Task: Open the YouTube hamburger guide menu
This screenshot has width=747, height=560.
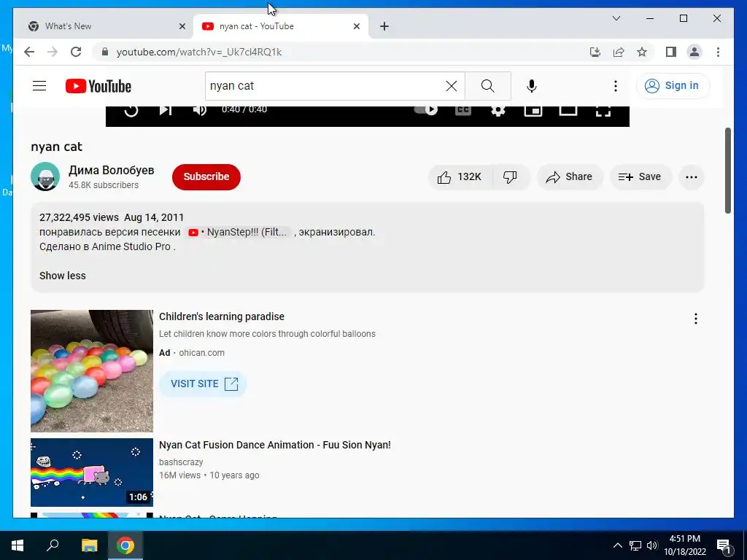Action: (39, 86)
